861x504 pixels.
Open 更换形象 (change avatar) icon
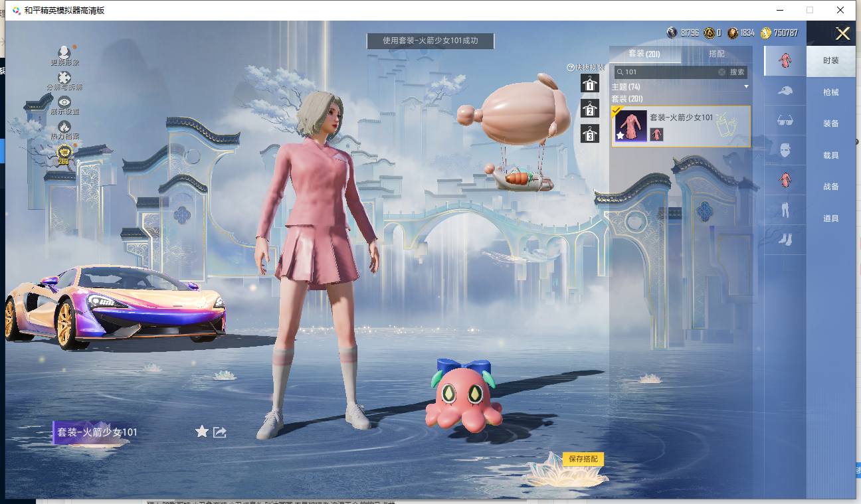64,52
